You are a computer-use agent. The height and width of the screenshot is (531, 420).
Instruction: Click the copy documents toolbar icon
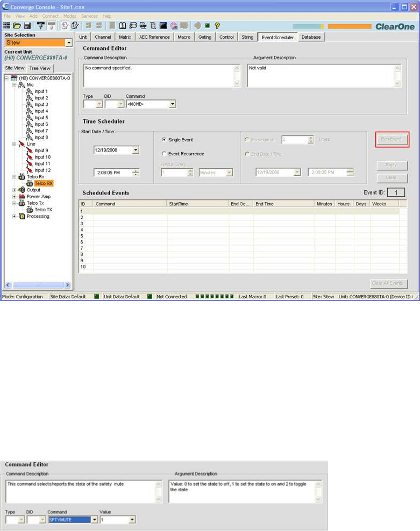[x=65, y=25]
